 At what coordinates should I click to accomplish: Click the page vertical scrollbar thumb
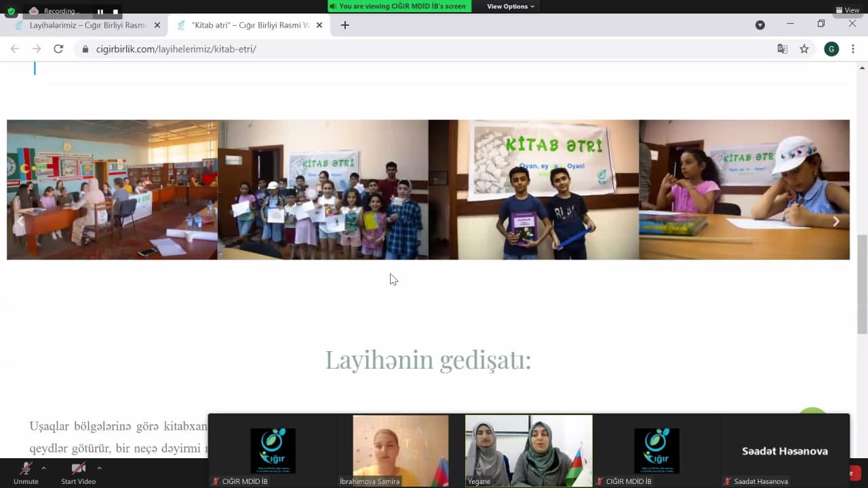[x=862, y=285]
